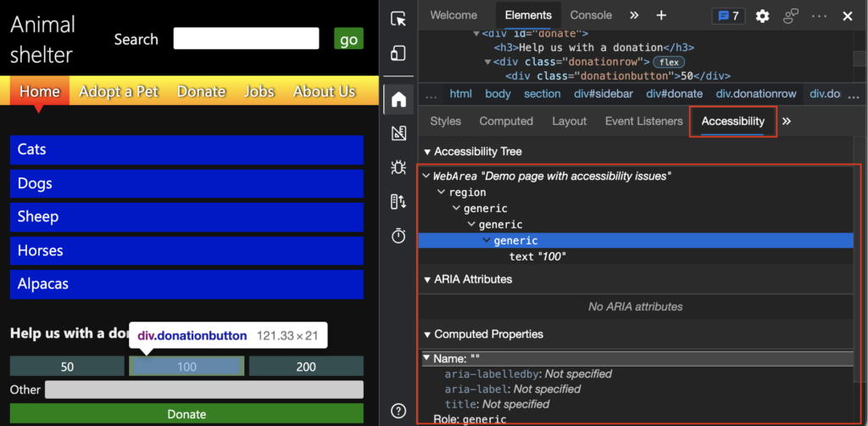
Task: Open the CSS overview ruler icon
Action: pos(398,133)
